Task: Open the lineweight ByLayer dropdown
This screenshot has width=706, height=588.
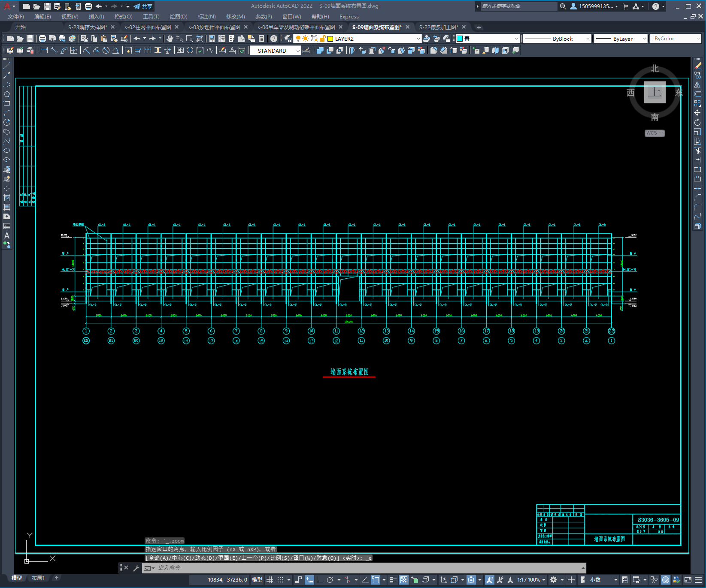Action: pyautogui.click(x=644, y=39)
